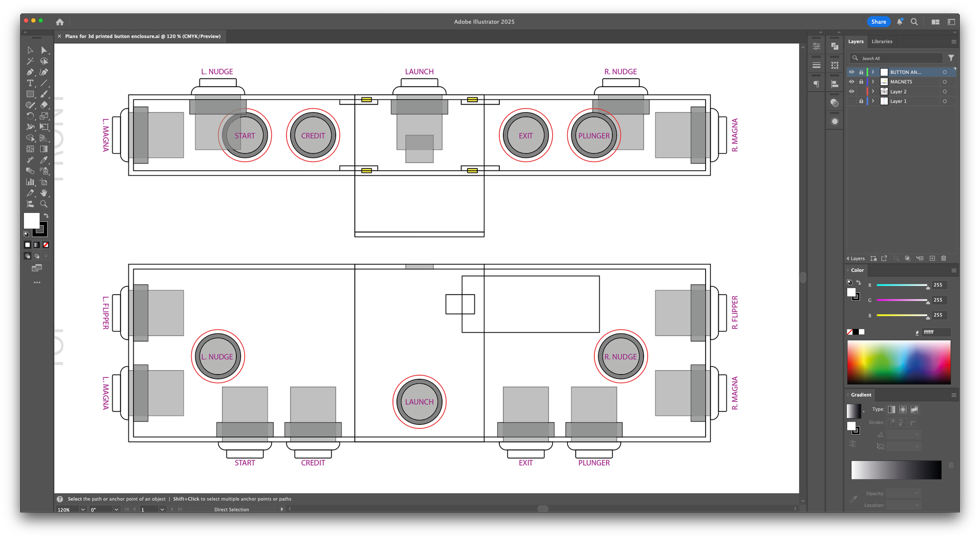Select the Type tool
The height and width of the screenshot is (539, 980).
coord(30,83)
